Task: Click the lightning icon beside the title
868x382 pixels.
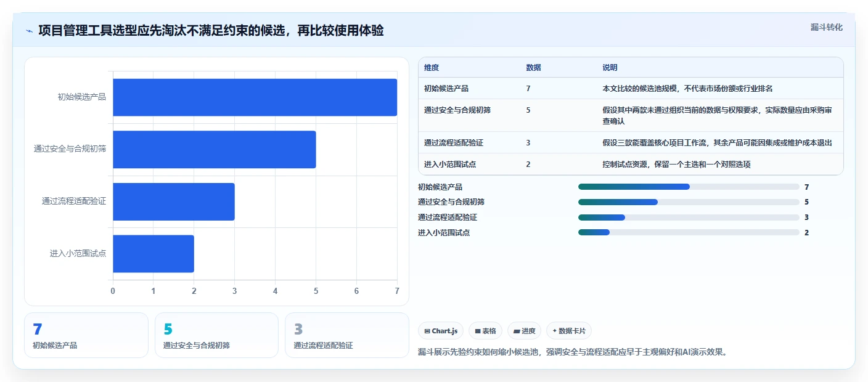Action: pos(29,31)
